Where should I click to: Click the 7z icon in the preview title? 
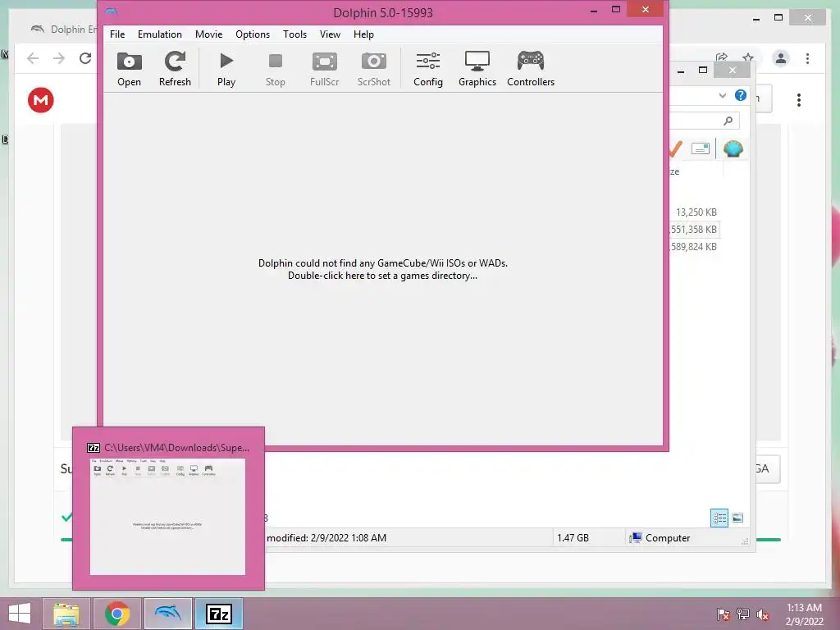(94, 448)
